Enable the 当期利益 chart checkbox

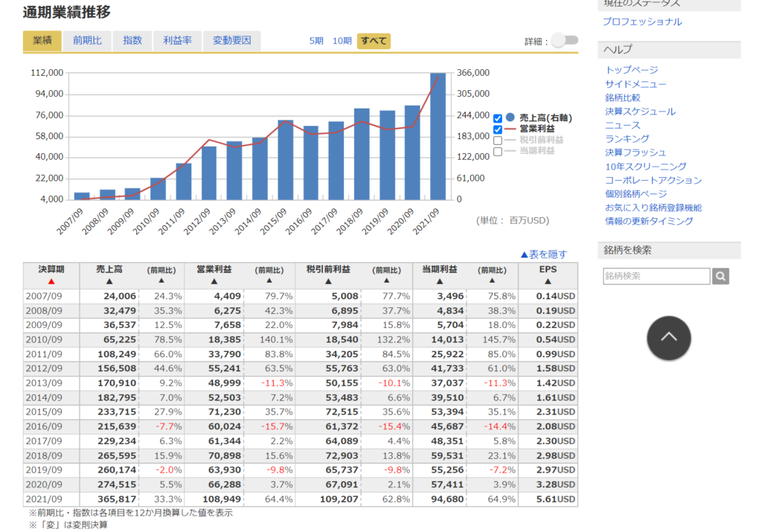498,151
